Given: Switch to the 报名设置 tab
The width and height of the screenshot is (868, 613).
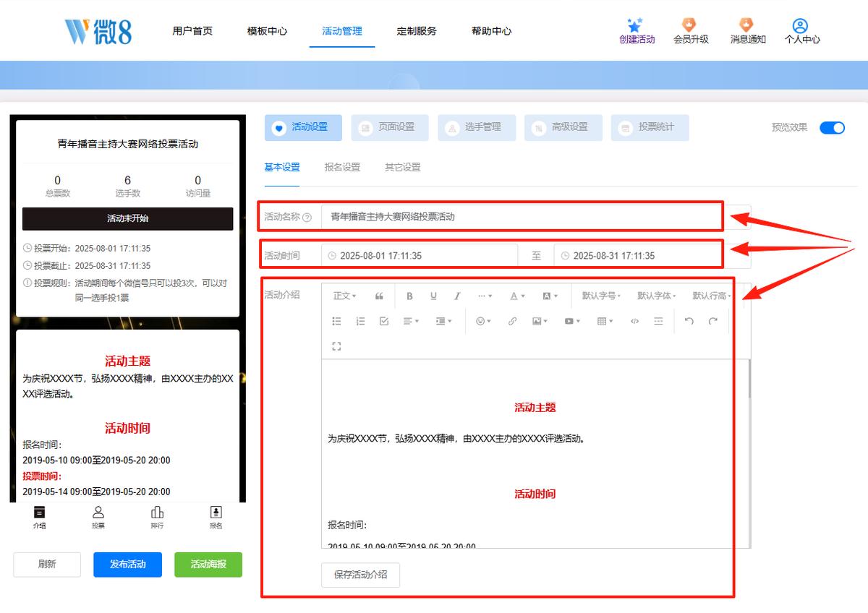Looking at the screenshot, I should (342, 167).
